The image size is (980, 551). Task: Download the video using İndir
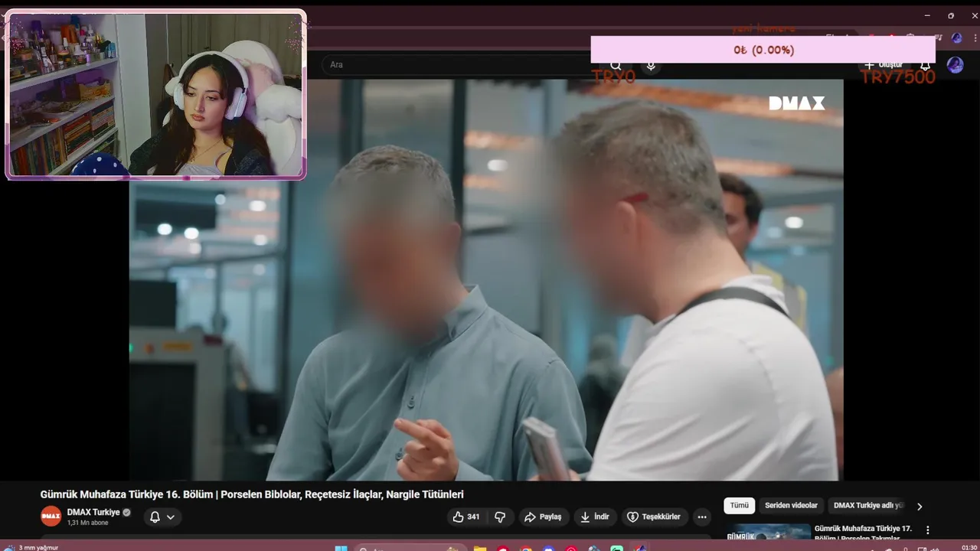(x=594, y=517)
